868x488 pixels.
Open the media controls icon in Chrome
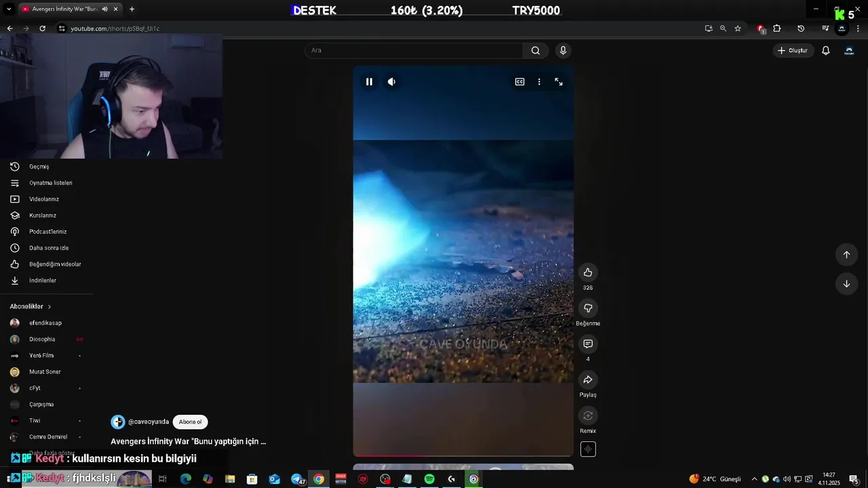[825, 28]
